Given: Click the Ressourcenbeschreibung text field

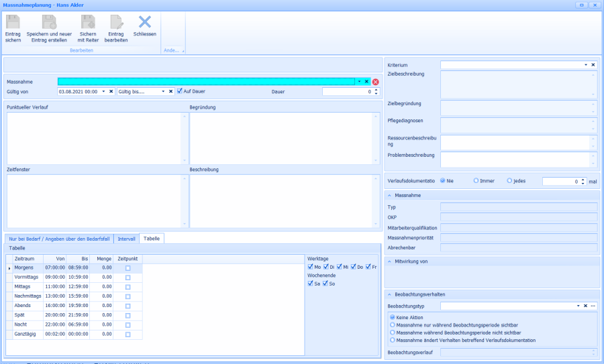Looking at the screenshot, I should 519,142.
